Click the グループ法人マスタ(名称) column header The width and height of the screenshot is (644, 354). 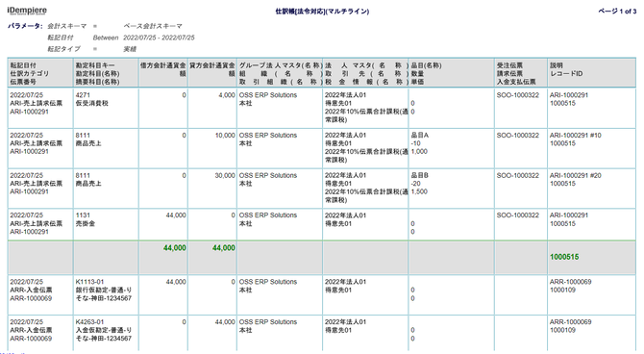(x=280, y=65)
